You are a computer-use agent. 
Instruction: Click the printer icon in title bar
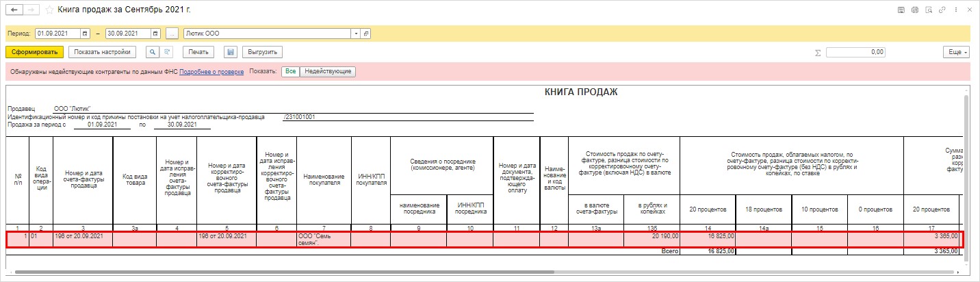tap(915, 10)
